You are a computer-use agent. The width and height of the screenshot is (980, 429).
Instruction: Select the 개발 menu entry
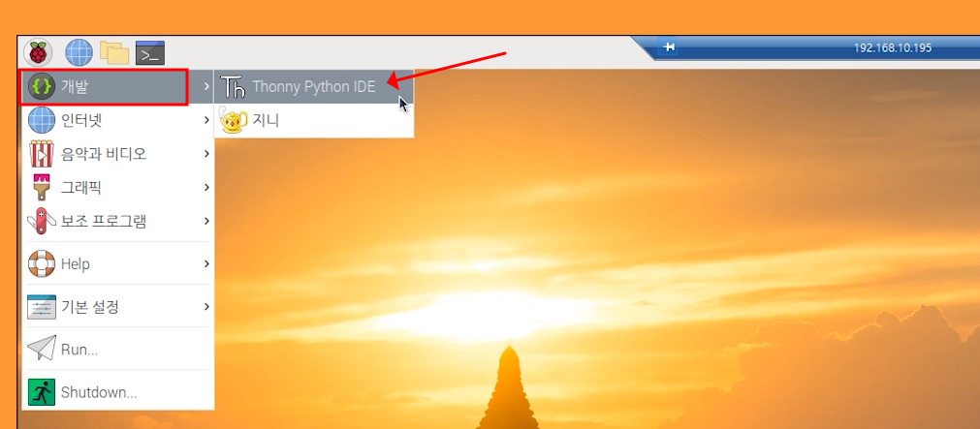[x=118, y=87]
